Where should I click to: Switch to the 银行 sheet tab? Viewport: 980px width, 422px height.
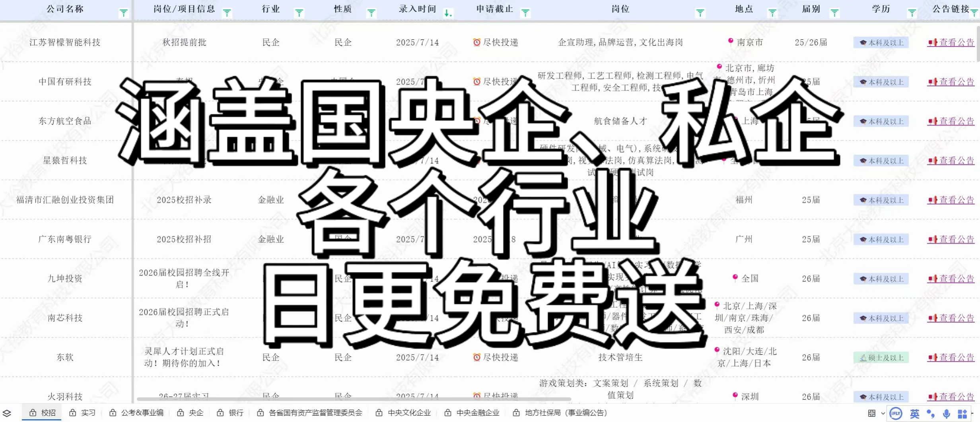230,413
